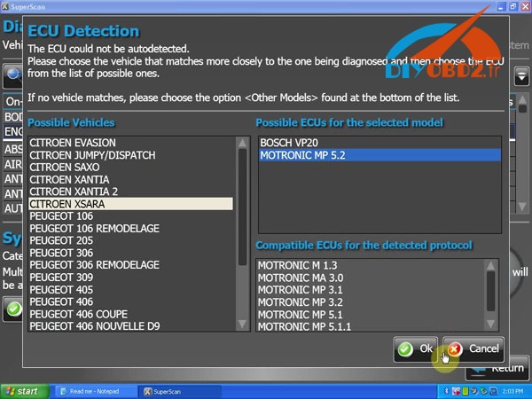Cancel the ECU Detection dialog

pos(473,349)
